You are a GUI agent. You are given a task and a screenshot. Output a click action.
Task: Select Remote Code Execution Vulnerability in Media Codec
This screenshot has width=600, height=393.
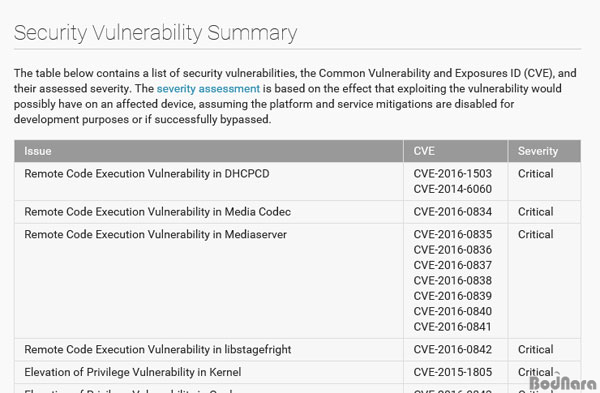point(157,212)
